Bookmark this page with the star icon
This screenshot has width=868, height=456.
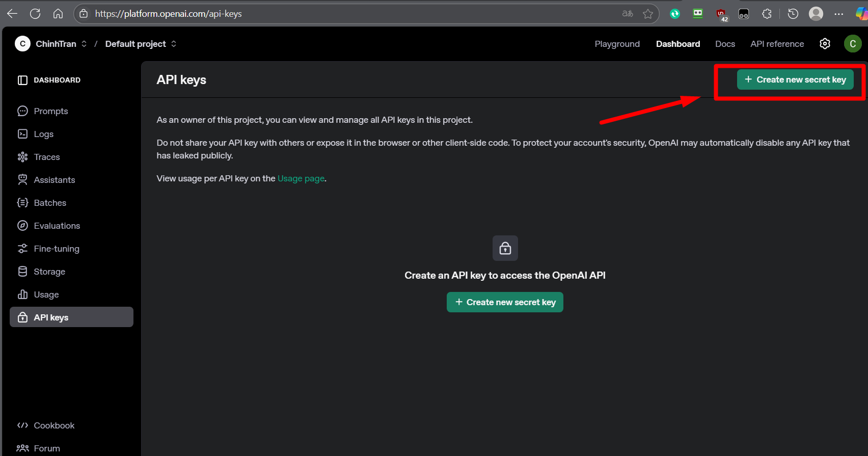pyautogui.click(x=648, y=14)
